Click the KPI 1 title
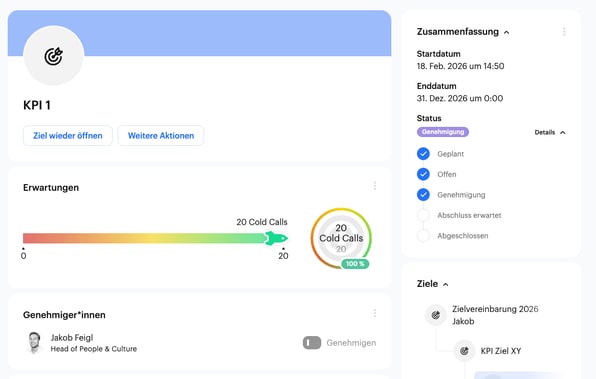Viewport: 596px width, 379px height. [37, 105]
